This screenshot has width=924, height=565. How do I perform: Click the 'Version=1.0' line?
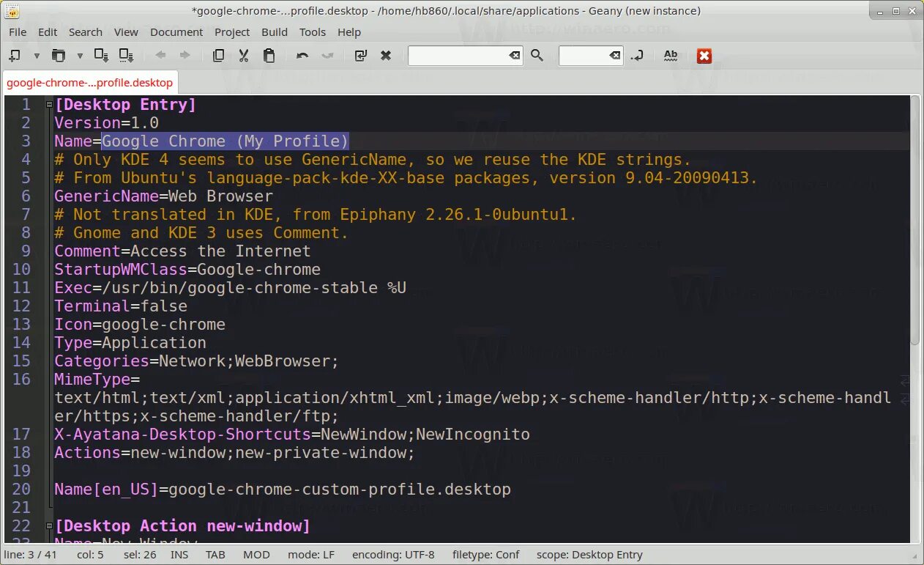pyautogui.click(x=106, y=123)
